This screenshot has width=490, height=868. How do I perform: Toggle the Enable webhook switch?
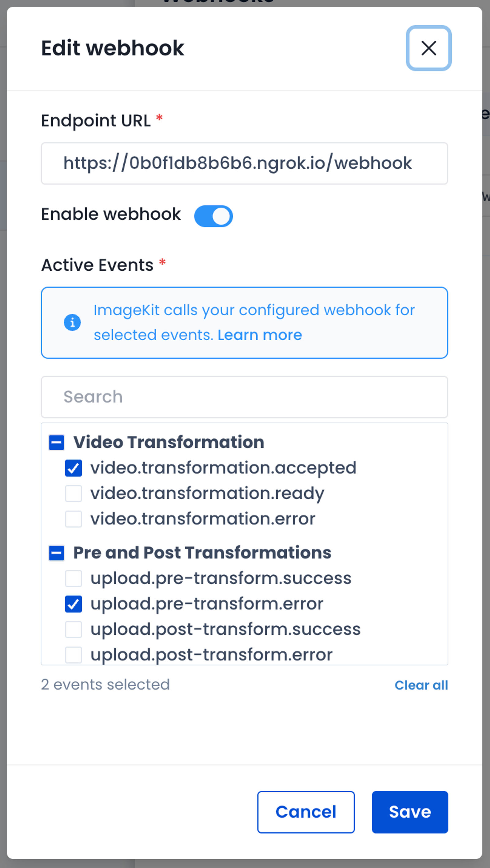point(213,216)
